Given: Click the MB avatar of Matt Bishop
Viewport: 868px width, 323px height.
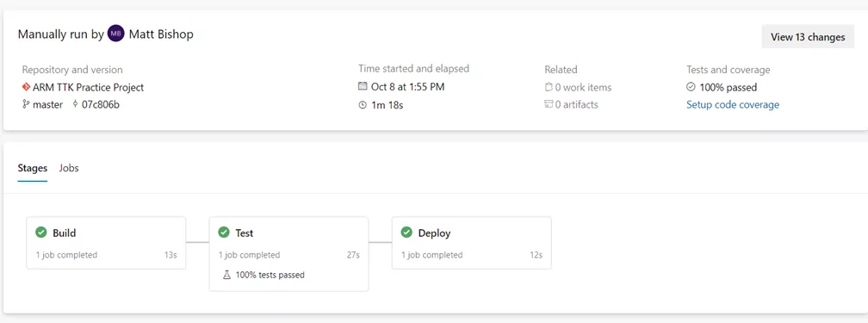Looking at the screenshot, I should pyautogui.click(x=115, y=34).
